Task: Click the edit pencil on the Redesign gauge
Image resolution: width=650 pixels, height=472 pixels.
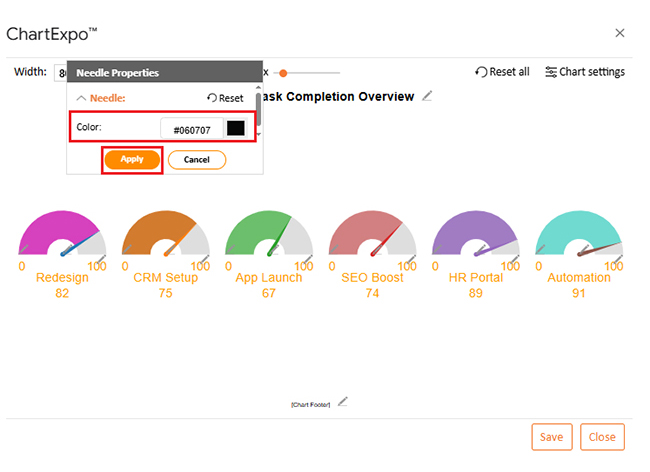Action: tap(101, 258)
